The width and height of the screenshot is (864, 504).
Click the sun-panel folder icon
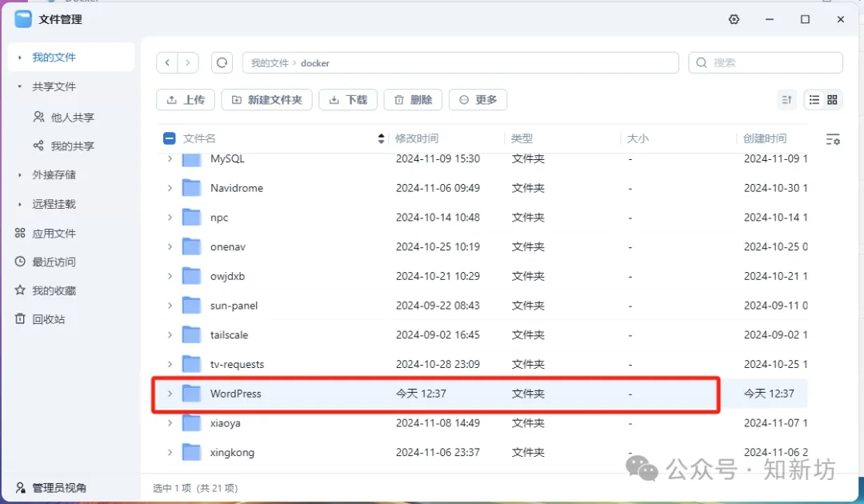[191, 305]
